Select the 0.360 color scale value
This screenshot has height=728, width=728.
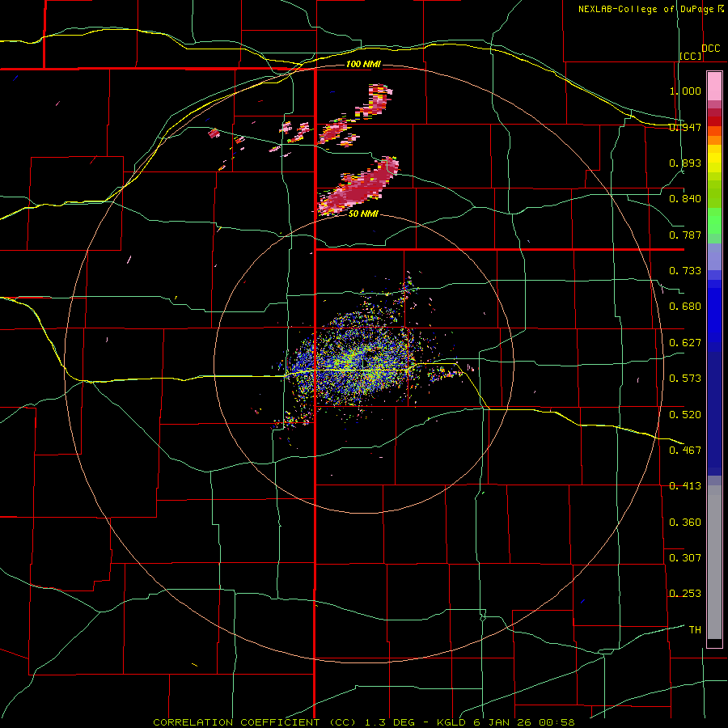685,523
